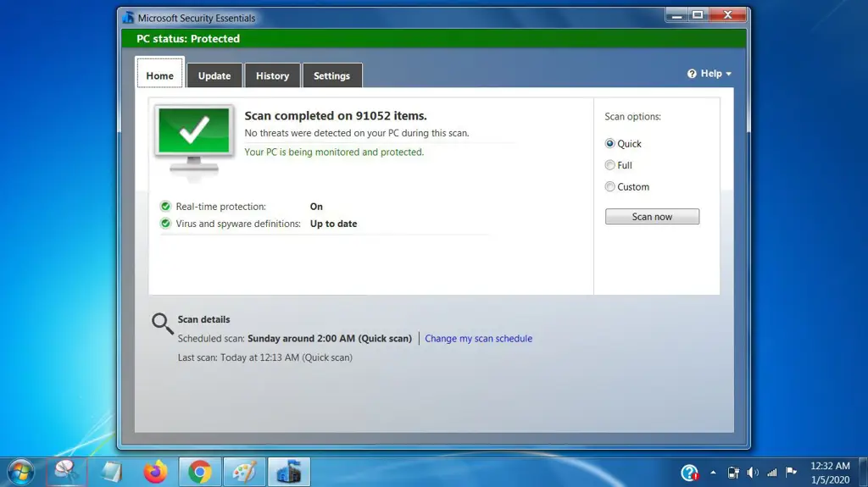The height and width of the screenshot is (487, 868).
Task: Open Paint from the taskbar
Action: (x=244, y=472)
